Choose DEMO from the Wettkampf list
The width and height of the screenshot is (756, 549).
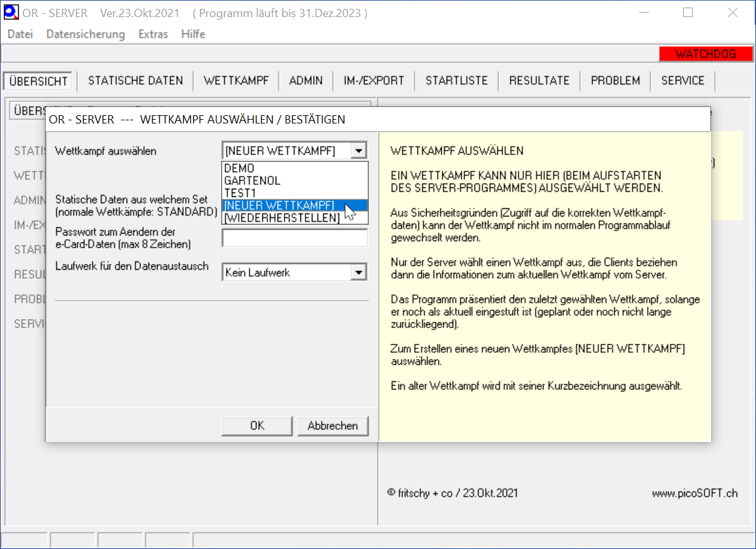pyautogui.click(x=240, y=168)
